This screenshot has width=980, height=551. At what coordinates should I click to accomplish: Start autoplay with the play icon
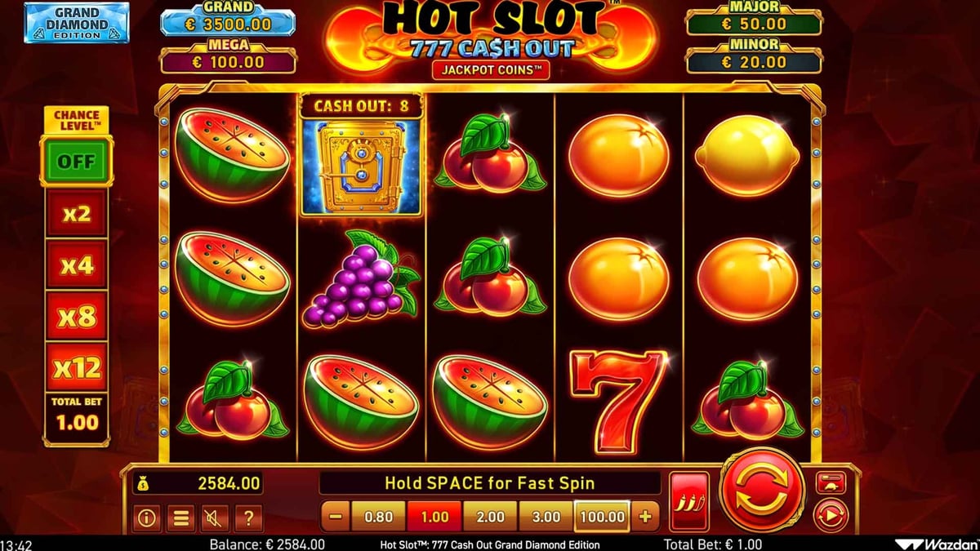(x=831, y=515)
